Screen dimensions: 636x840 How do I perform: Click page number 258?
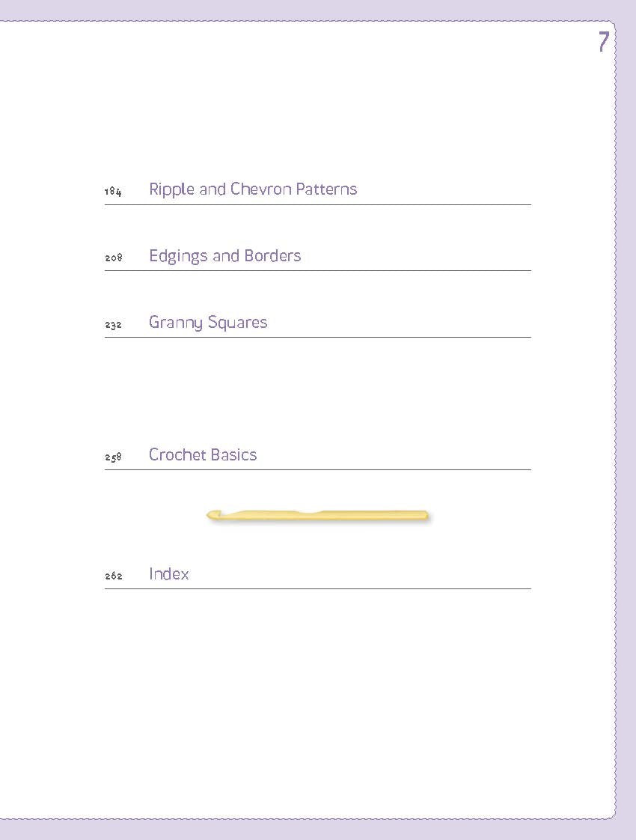113,457
